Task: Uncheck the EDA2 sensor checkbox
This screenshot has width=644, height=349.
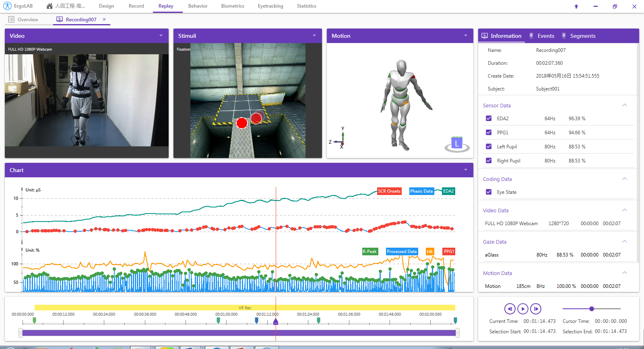Action: (x=489, y=119)
